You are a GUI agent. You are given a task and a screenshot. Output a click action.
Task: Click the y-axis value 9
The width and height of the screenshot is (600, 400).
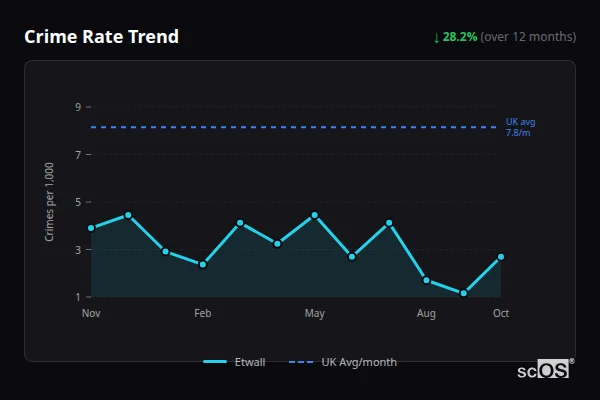pyautogui.click(x=78, y=107)
